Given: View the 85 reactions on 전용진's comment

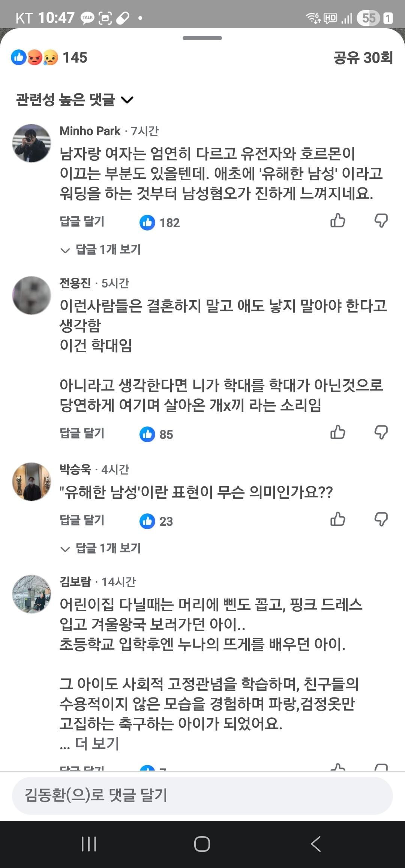Looking at the screenshot, I should (x=156, y=434).
